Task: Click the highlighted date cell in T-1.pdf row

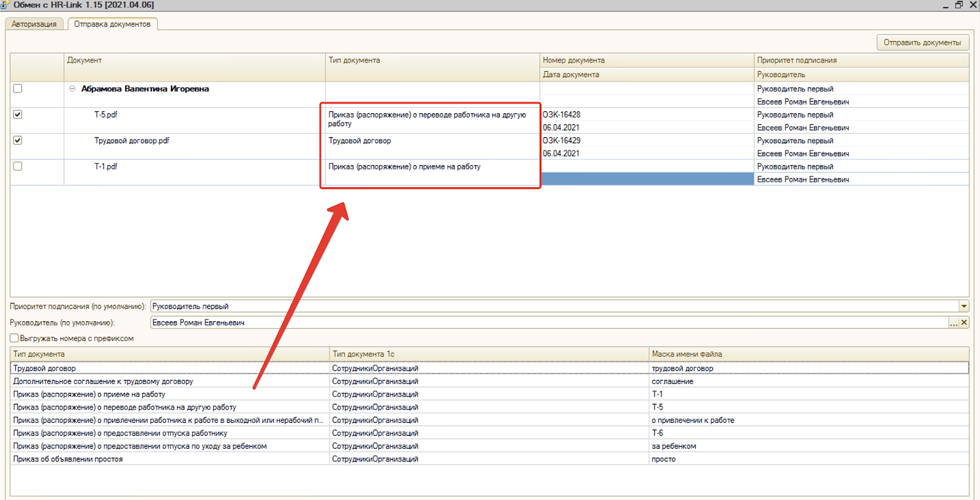Action: pos(647,179)
